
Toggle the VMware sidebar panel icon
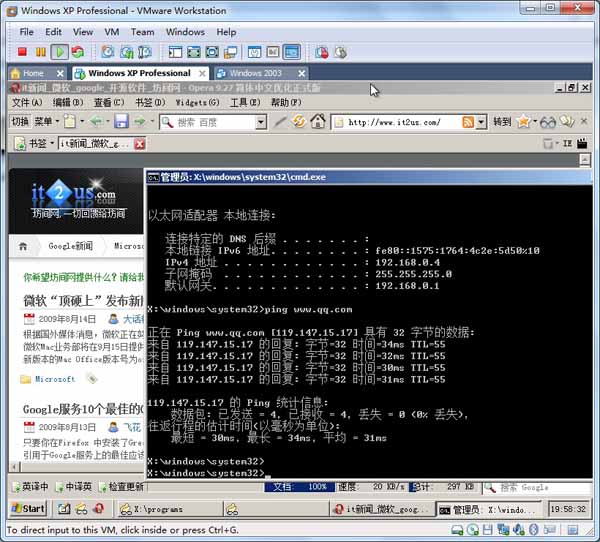pos(175,52)
